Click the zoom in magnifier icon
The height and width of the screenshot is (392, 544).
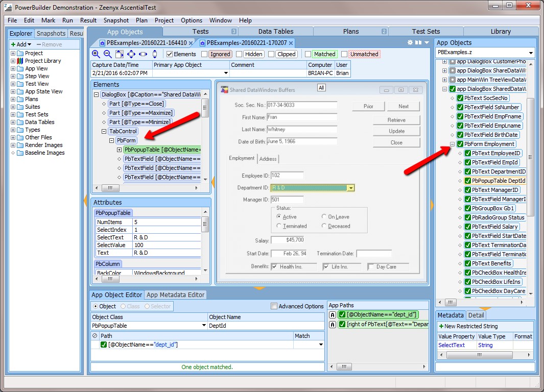pyautogui.click(x=96, y=54)
